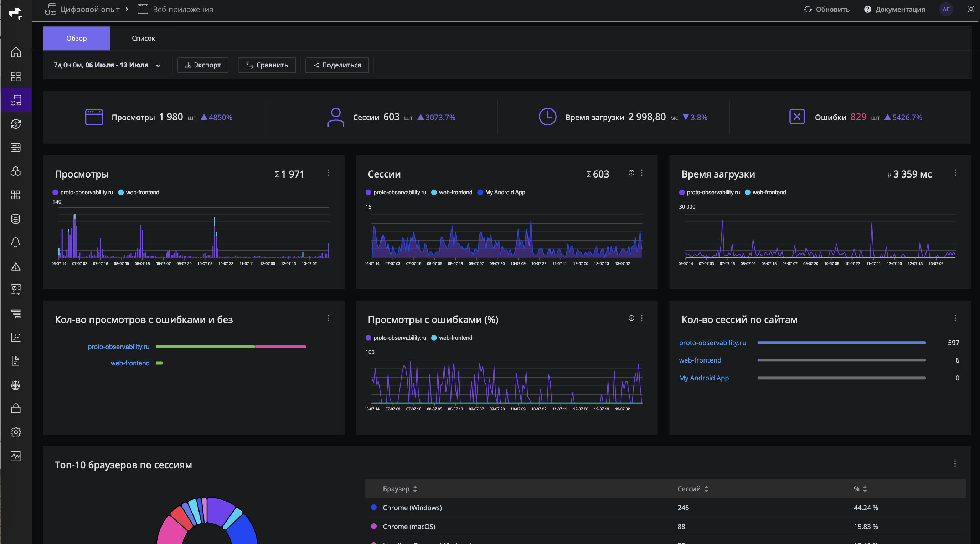Expand the date range dropdown 06 Июля - 13 Июля

(107, 65)
